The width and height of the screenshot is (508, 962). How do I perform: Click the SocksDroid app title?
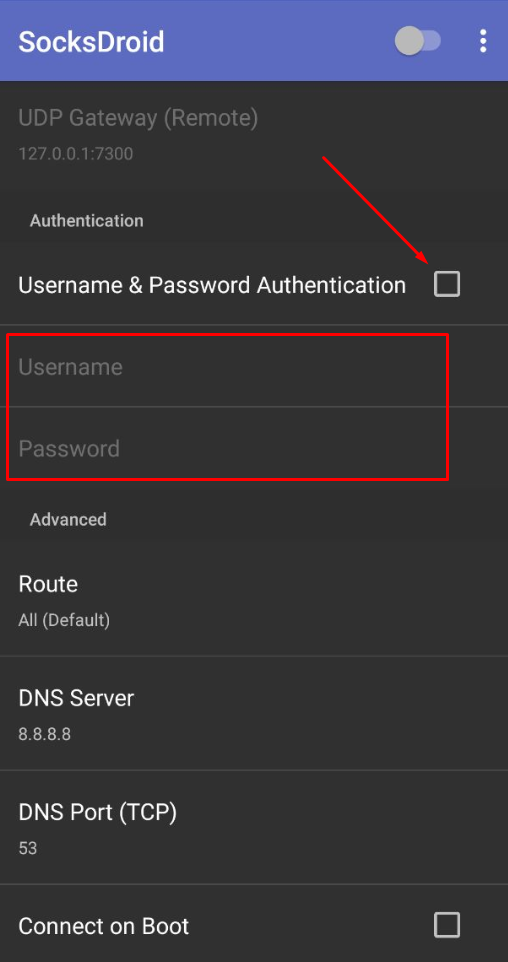coord(91,42)
